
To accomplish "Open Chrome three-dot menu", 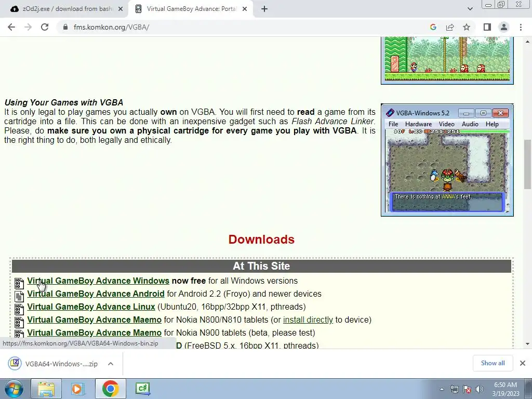I will pyautogui.click(x=521, y=27).
